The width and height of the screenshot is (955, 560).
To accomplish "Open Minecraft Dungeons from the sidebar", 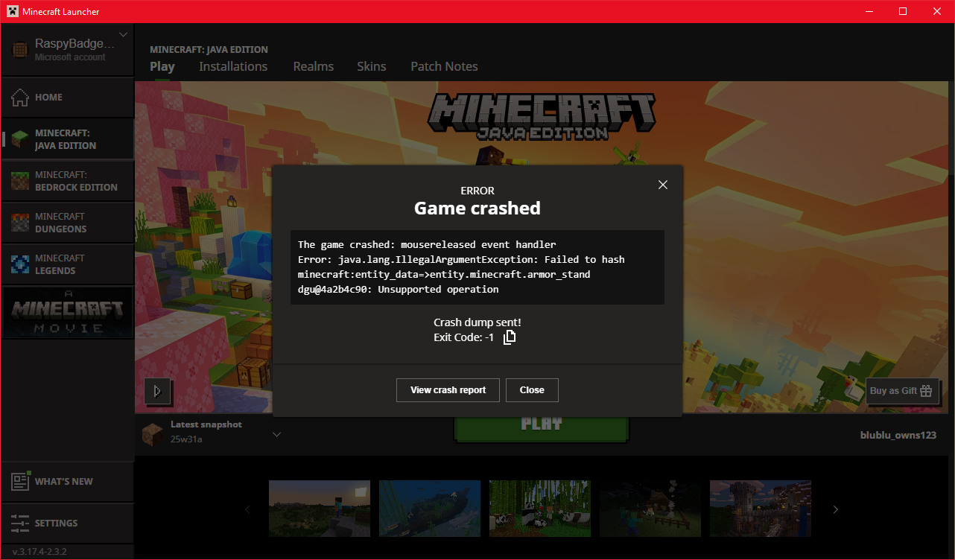I will point(67,223).
